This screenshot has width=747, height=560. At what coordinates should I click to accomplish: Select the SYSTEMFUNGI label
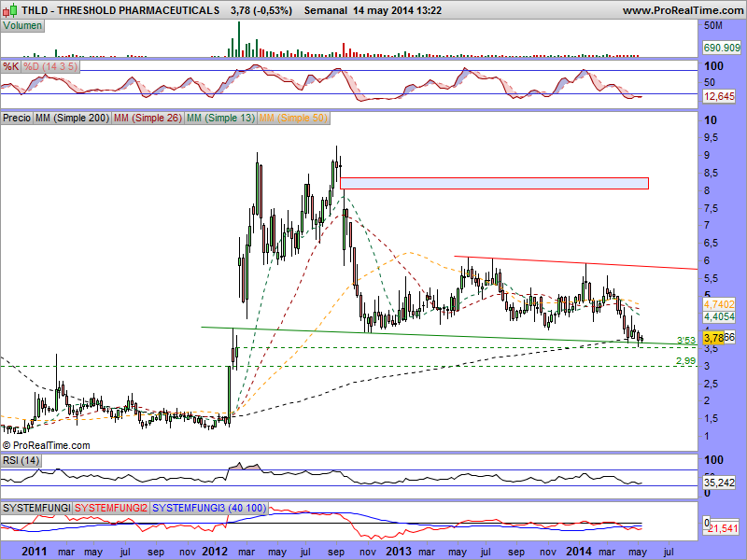tap(36, 508)
